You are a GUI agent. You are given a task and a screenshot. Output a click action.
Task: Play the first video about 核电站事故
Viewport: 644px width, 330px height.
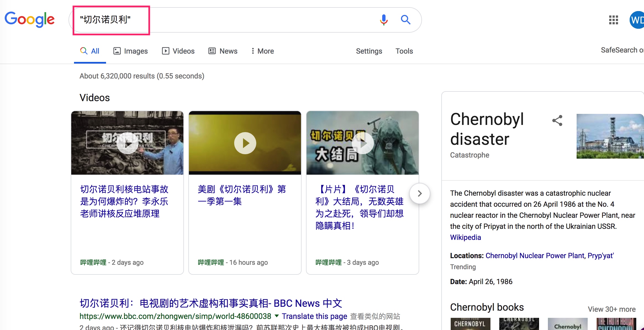click(127, 143)
